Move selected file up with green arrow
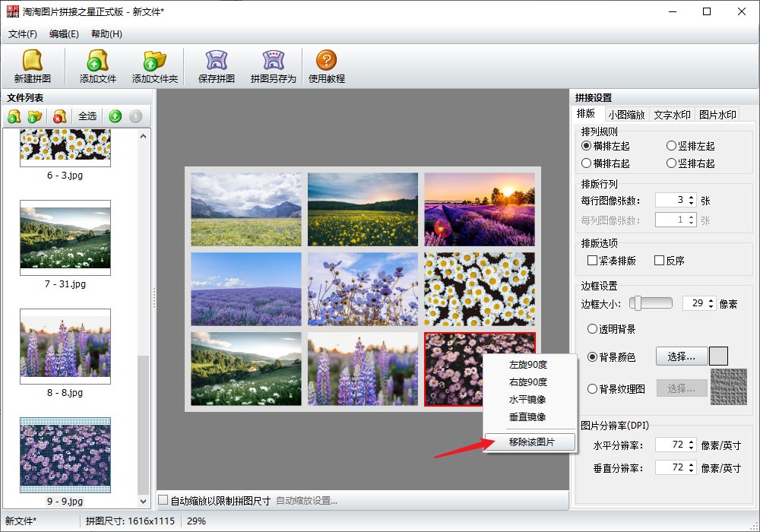This screenshot has width=760, height=532. [x=116, y=116]
